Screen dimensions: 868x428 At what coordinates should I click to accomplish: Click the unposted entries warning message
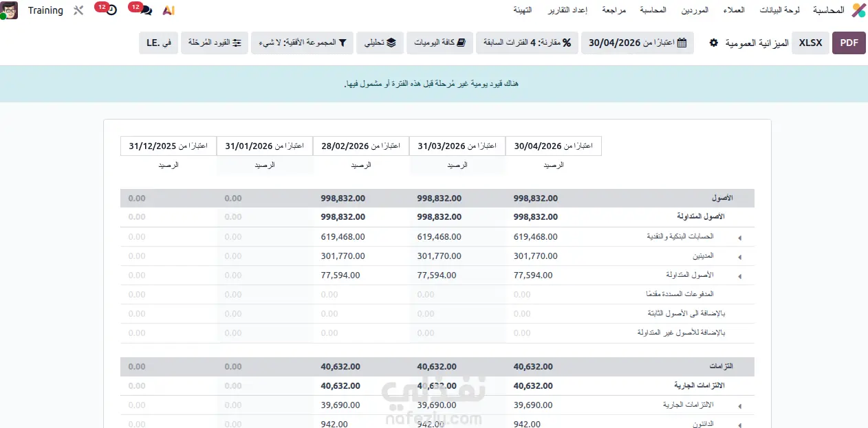click(x=431, y=84)
